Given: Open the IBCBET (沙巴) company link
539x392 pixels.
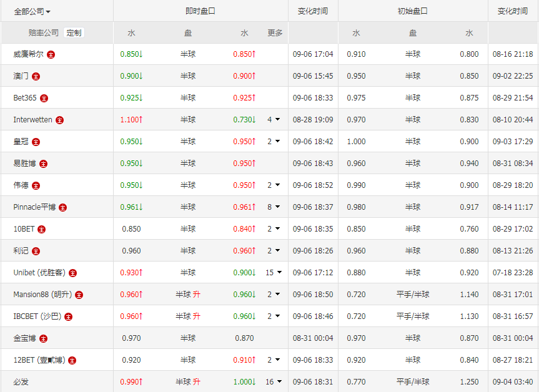Looking at the screenshot, I should (37, 316).
